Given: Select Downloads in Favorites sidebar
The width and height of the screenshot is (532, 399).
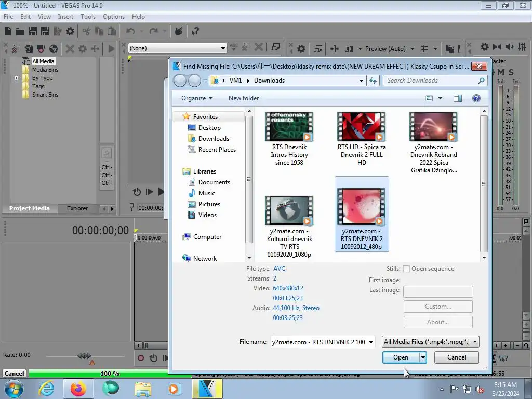Looking at the screenshot, I should pyautogui.click(x=214, y=139).
